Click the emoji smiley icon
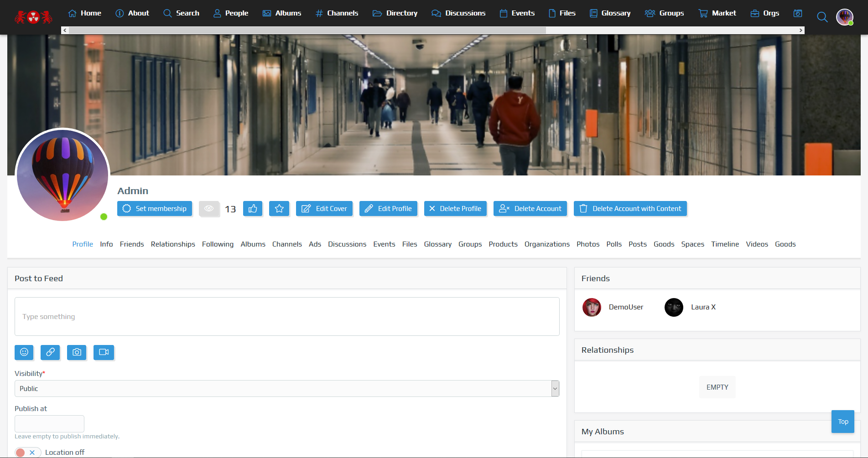This screenshot has width=868, height=458. tap(24, 352)
